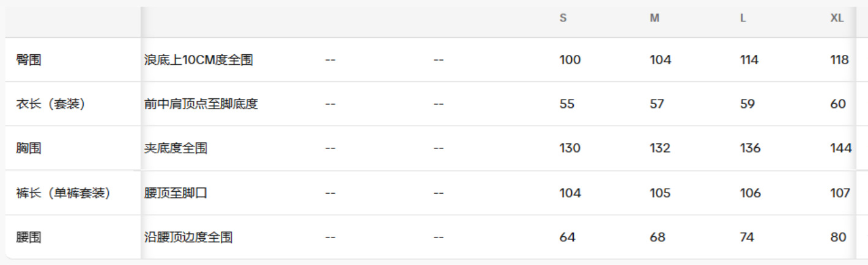The image size is (868, 265).
Task: Click the 裤长 L value 106
Action: (751, 193)
